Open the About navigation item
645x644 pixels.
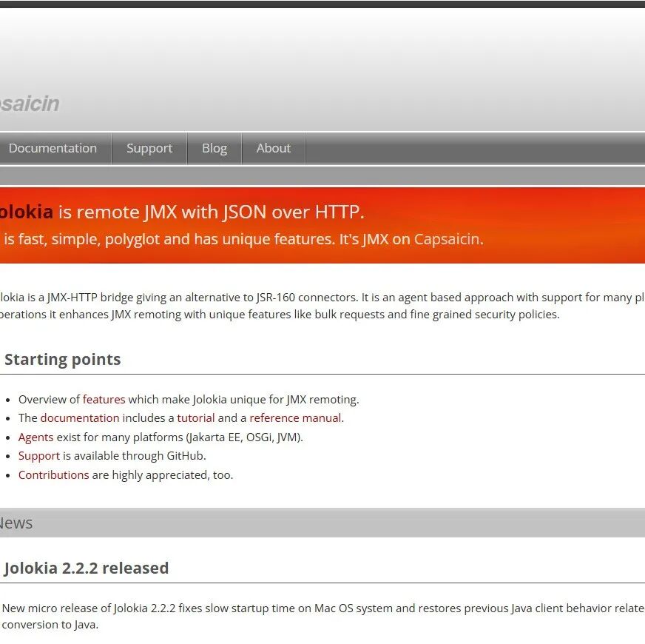tap(274, 148)
